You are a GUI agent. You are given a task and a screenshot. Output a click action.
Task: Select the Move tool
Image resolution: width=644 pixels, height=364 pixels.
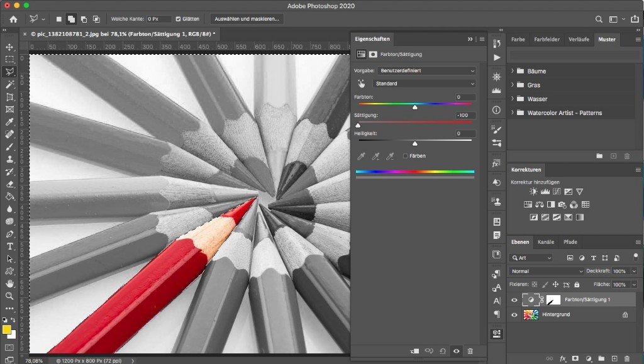point(9,47)
